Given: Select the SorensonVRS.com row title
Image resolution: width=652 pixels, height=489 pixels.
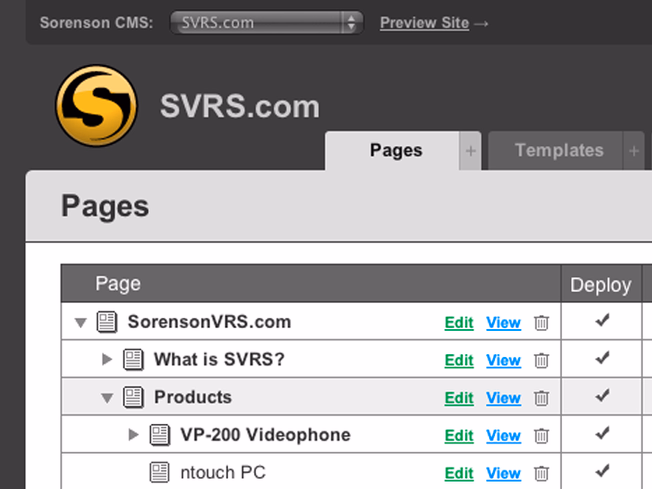Looking at the screenshot, I should click(x=209, y=322).
